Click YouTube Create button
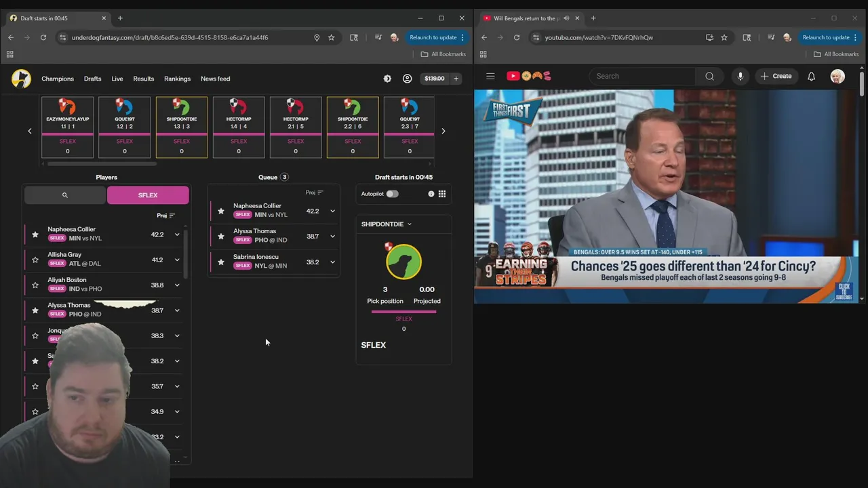The height and width of the screenshot is (488, 868). [776, 76]
